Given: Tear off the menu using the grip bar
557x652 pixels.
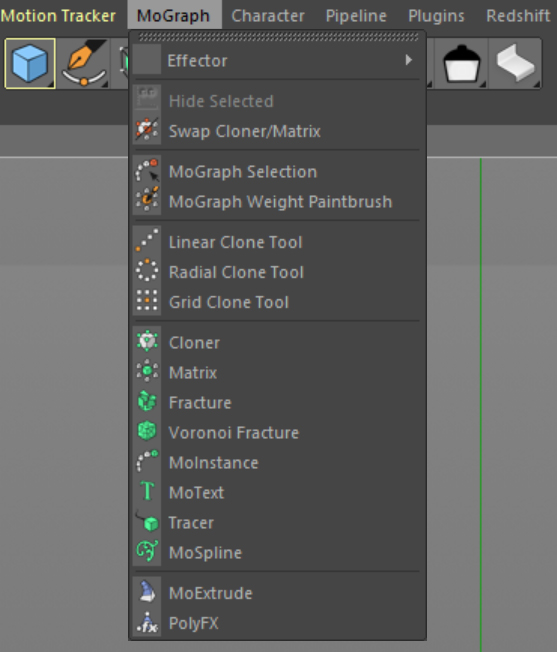Looking at the screenshot, I should (x=278, y=37).
